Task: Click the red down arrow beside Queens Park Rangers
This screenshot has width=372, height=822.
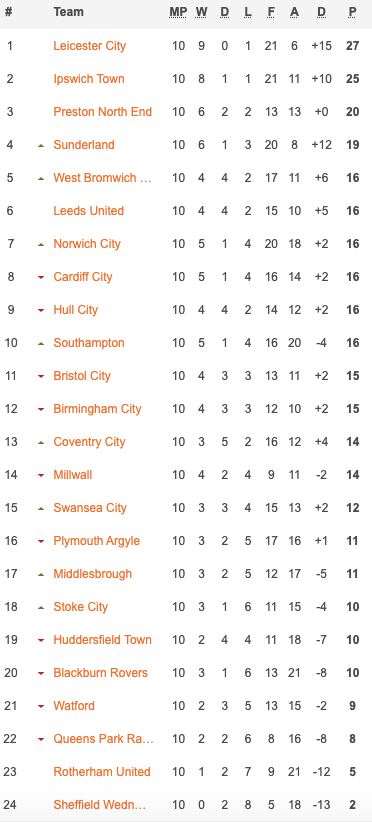Action: [41, 740]
